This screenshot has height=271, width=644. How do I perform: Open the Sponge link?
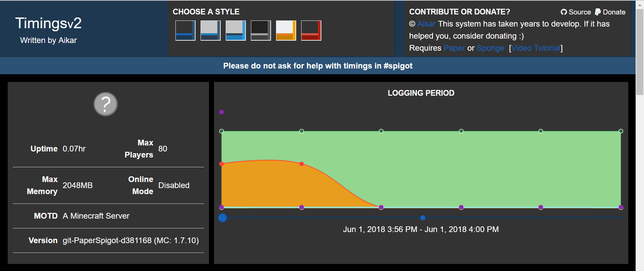click(x=490, y=48)
